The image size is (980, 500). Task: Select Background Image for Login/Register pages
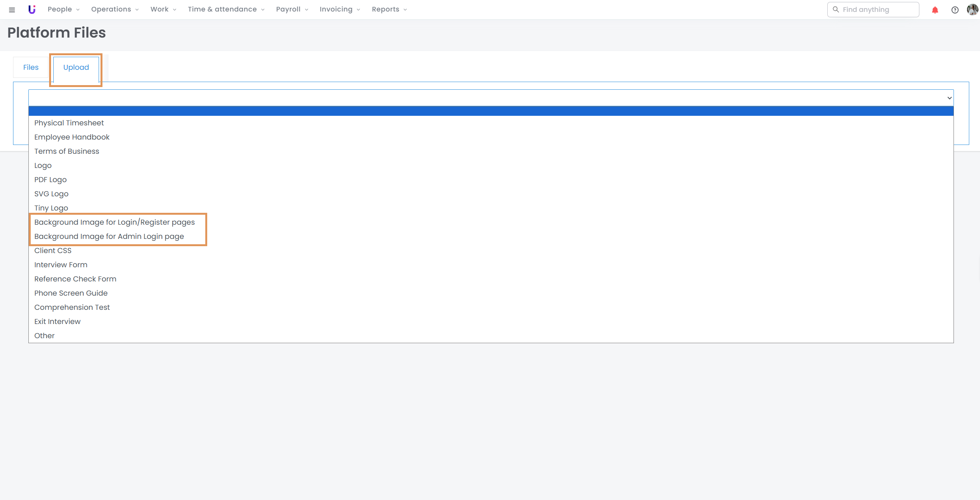pos(114,222)
